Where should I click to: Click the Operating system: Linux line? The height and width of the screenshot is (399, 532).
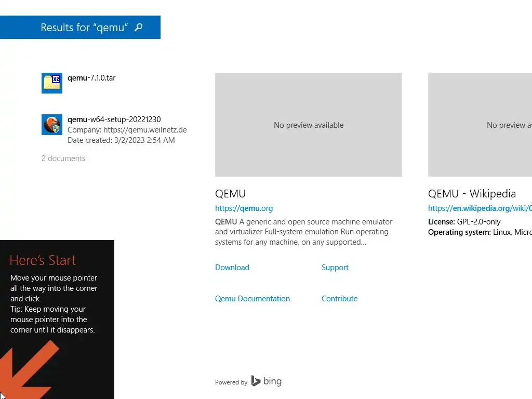(480, 232)
